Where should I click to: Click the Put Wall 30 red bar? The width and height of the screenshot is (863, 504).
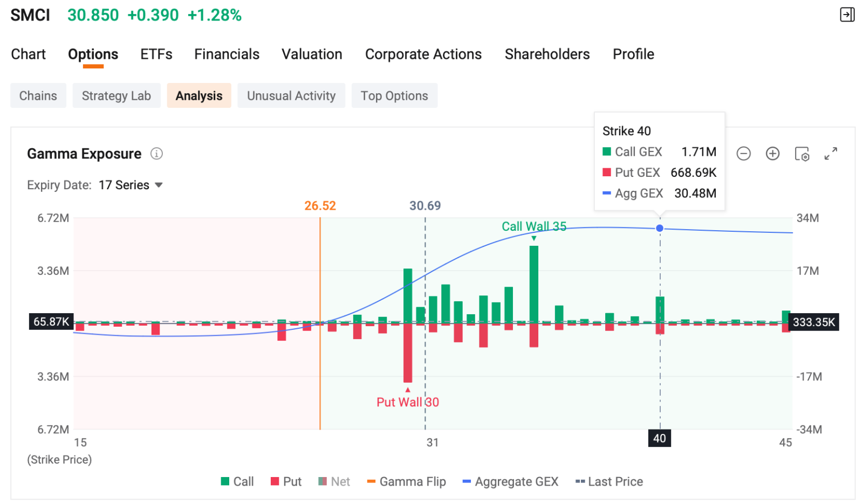coord(408,353)
